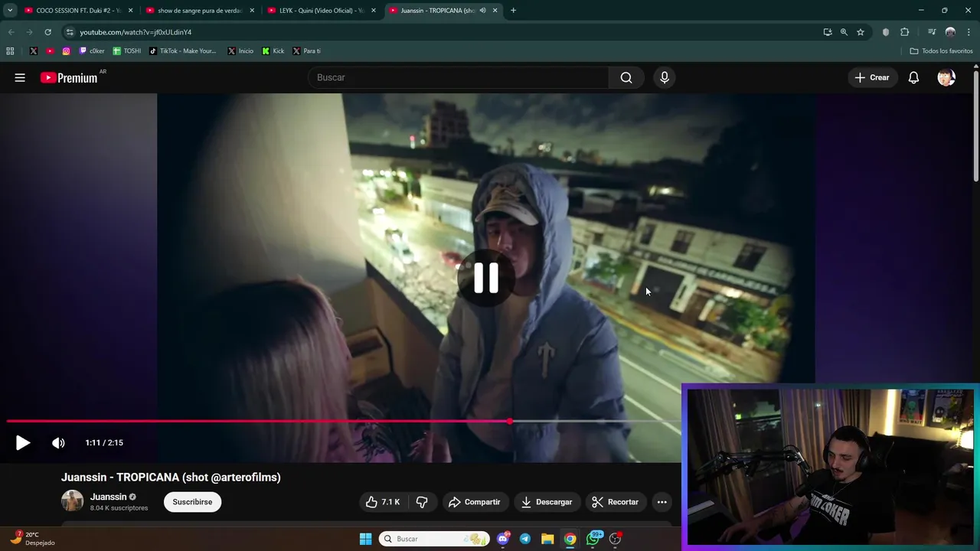980x551 pixels.
Task: Mute tab audio via speaker icon on tab
Action: coord(482,10)
